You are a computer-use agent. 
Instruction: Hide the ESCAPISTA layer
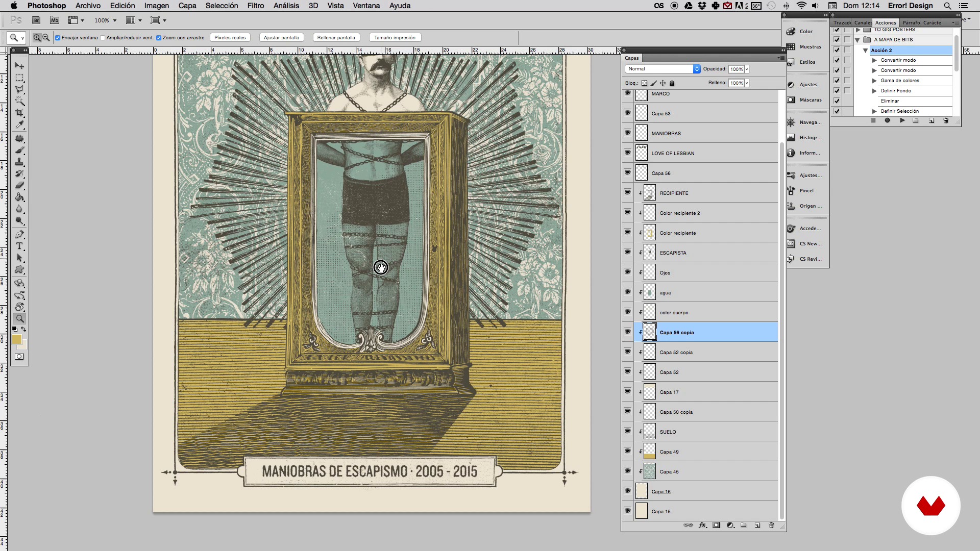pyautogui.click(x=627, y=252)
